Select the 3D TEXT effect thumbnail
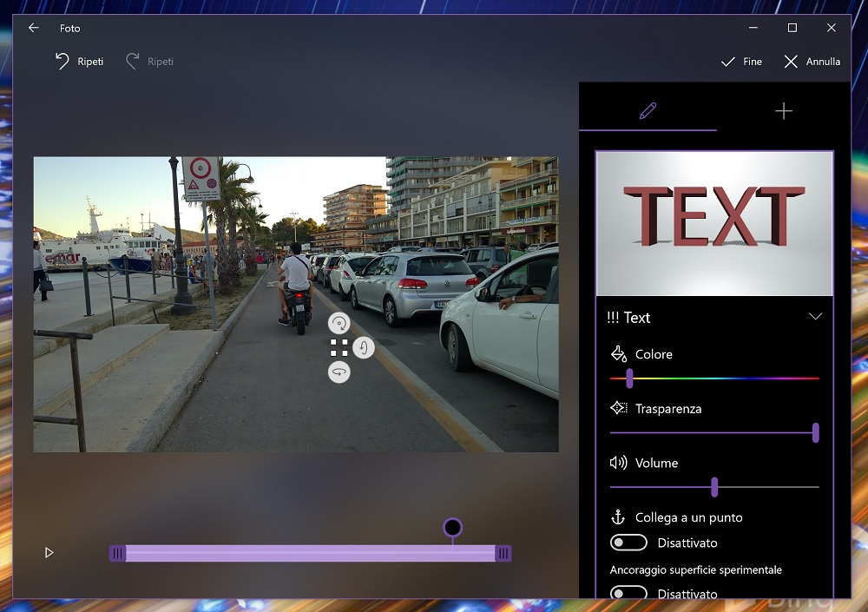The height and width of the screenshot is (612, 868). click(x=714, y=224)
